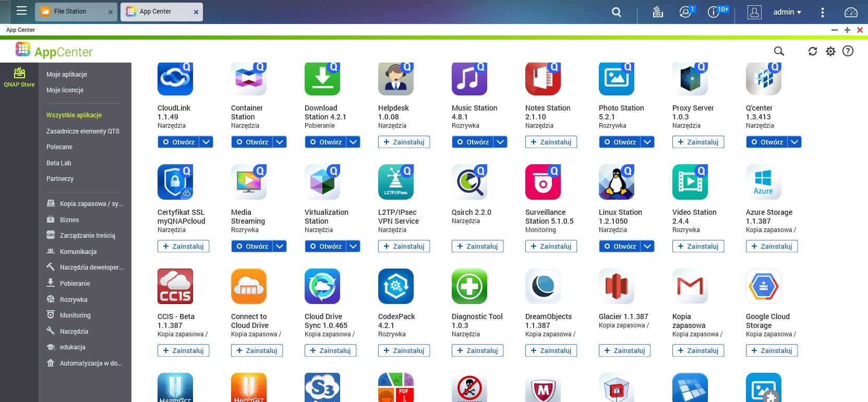Click the CloudLink app icon
The height and width of the screenshot is (402, 868).
(x=175, y=78)
